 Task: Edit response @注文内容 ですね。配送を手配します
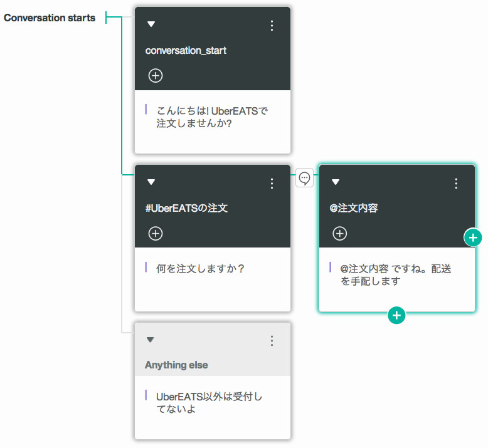[x=396, y=275]
